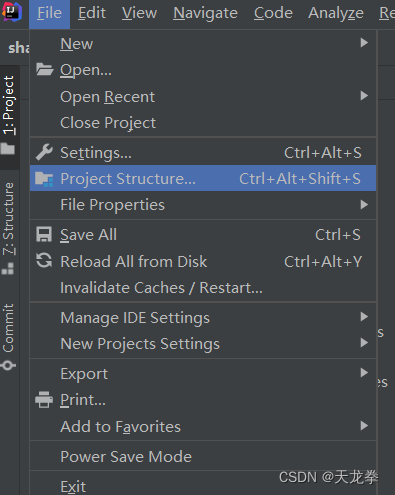The image size is (395, 495).
Task: Click the Settings wrench icon
Action: [x=44, y=152]
